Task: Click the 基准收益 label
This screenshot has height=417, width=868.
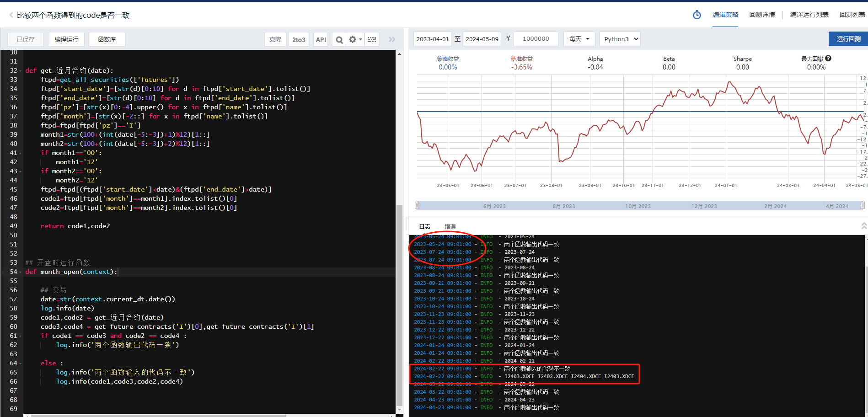Action: point(521,59)
